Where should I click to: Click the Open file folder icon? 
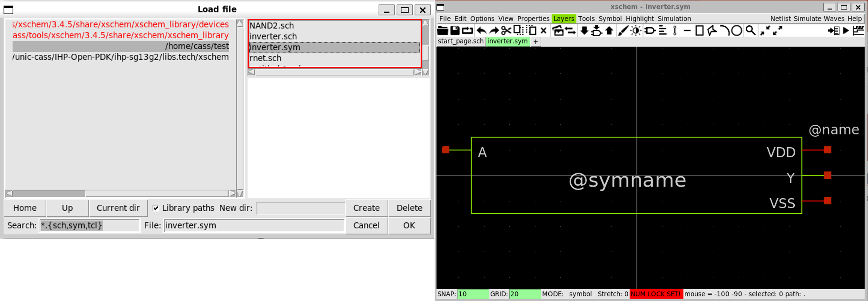pos(442,31)
